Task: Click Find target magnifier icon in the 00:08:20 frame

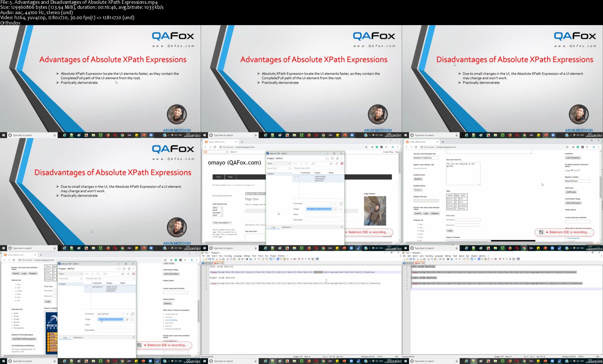Action: tap(341, 209)
